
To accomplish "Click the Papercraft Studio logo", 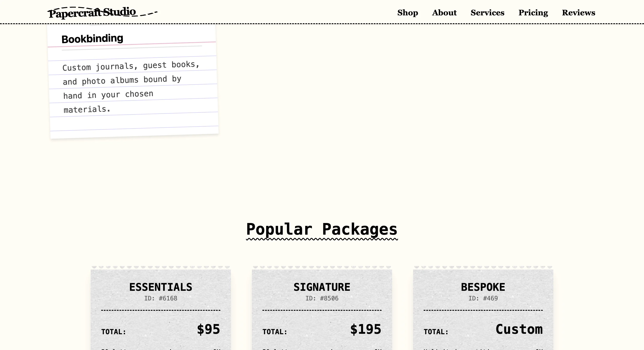I will coord(92,12).
